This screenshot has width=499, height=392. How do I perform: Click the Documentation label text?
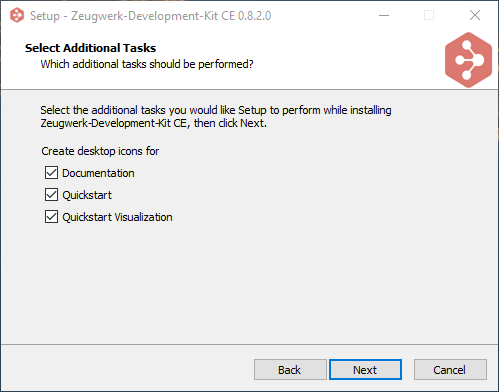point(98,173)
